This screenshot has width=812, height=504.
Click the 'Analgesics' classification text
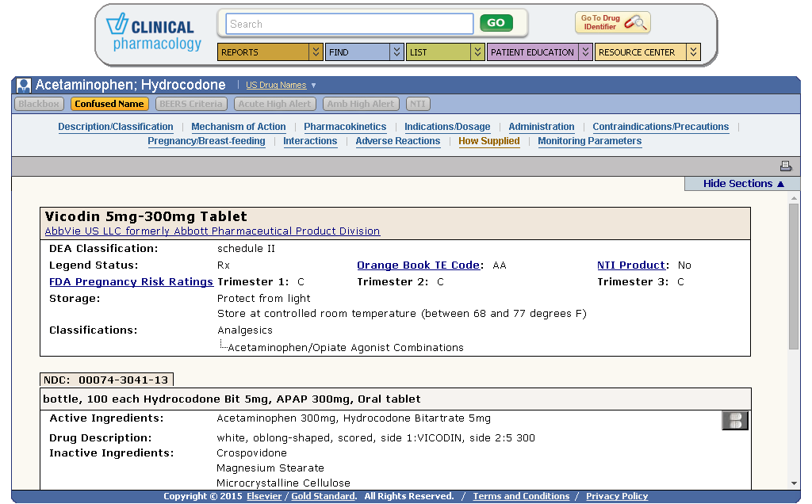click(x=245, y=330)
